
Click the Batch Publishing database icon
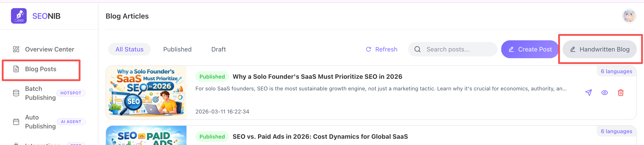pos(16,93)
